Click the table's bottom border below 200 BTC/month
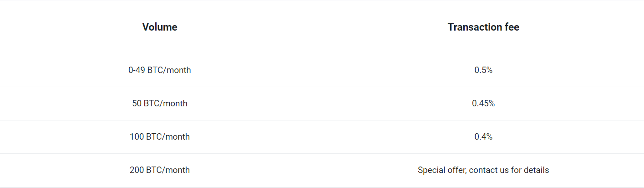This screenshot has width=644, height=188. 322,187
